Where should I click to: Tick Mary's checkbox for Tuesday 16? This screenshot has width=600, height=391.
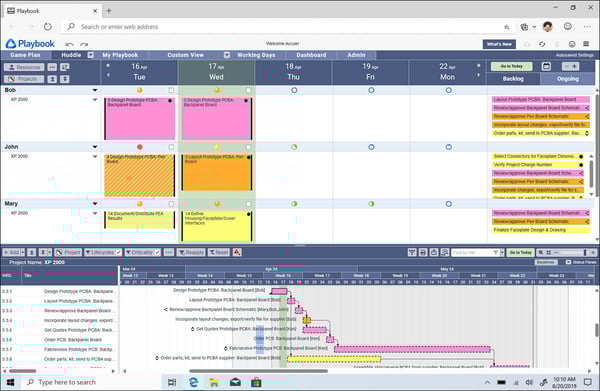[x=171, y=204]
